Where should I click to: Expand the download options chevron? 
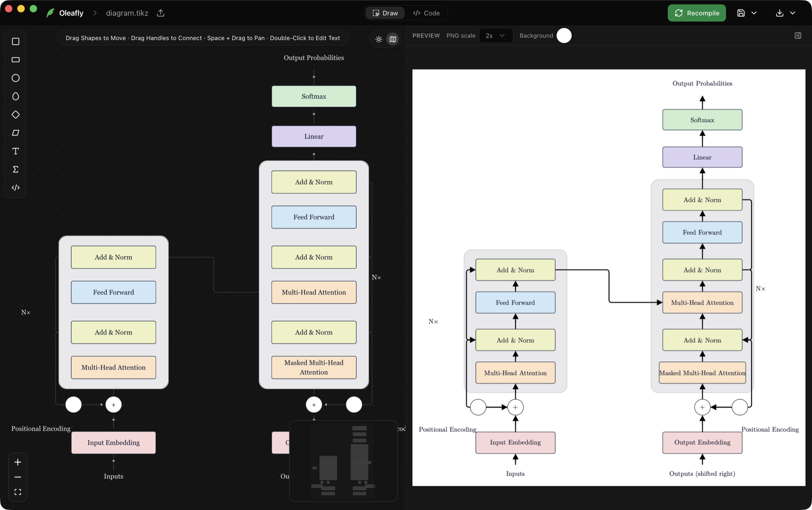tap(793, 13)
